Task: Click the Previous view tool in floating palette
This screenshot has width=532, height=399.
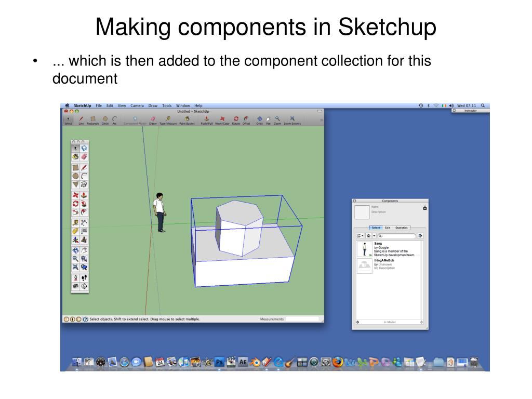Action: point(84,268)
